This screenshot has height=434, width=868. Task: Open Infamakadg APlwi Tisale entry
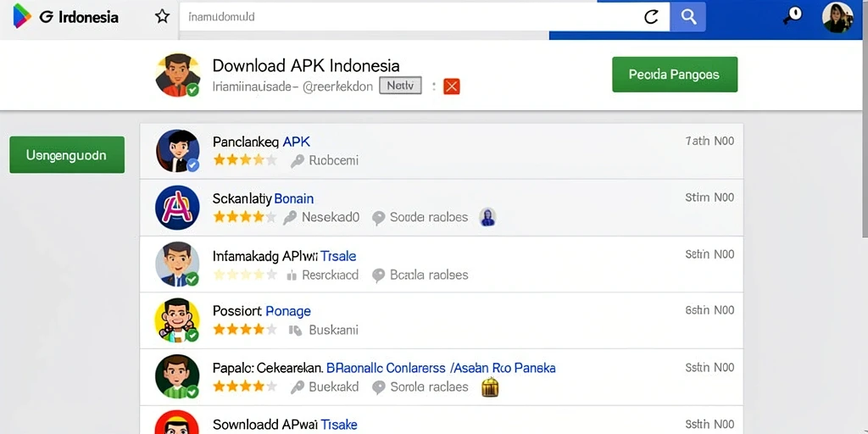coord(285,256)
